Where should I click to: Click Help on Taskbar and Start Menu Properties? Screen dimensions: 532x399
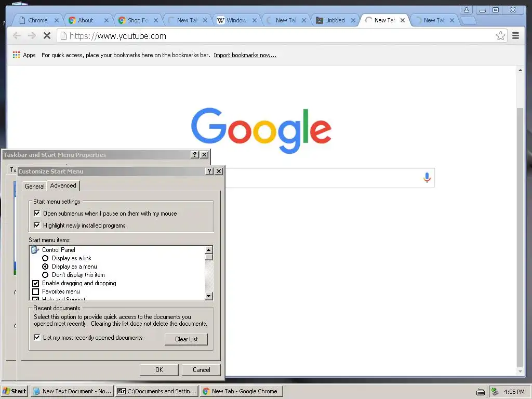[194, 154]
